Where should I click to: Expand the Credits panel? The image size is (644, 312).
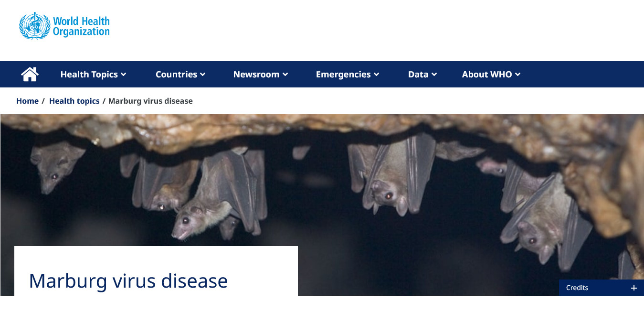click(x=602, y=288)
